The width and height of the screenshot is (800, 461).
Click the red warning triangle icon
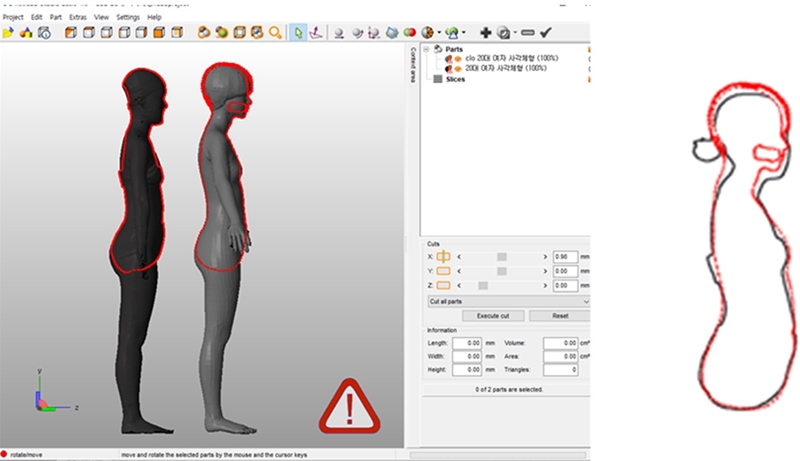[x=343, y=406]
